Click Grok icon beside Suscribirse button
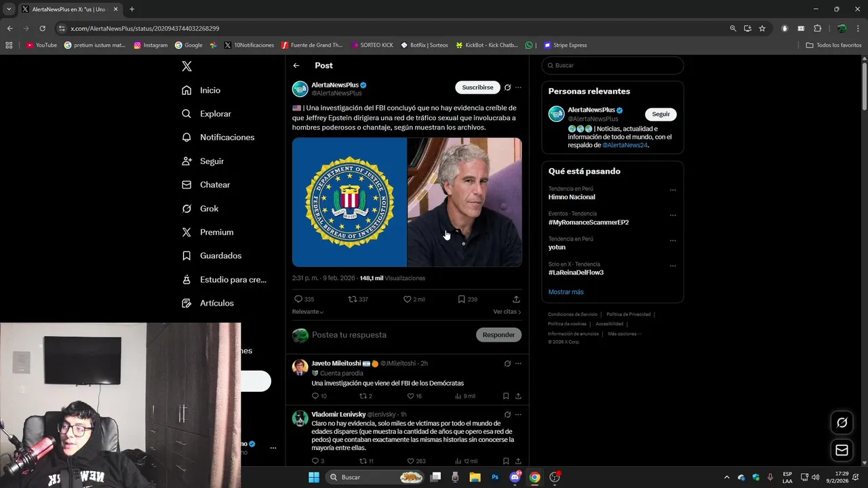This screenshot has width=868, height=488. 507,87
